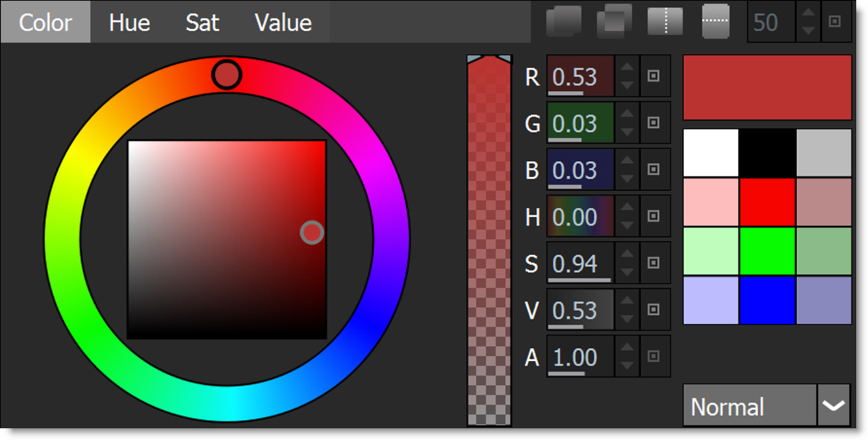Image resolution: width=868 pixels, height=440 pixels.
Task: Pick the pure blue preset swatch
Action: pyautogui.click(x=767, y=300)
